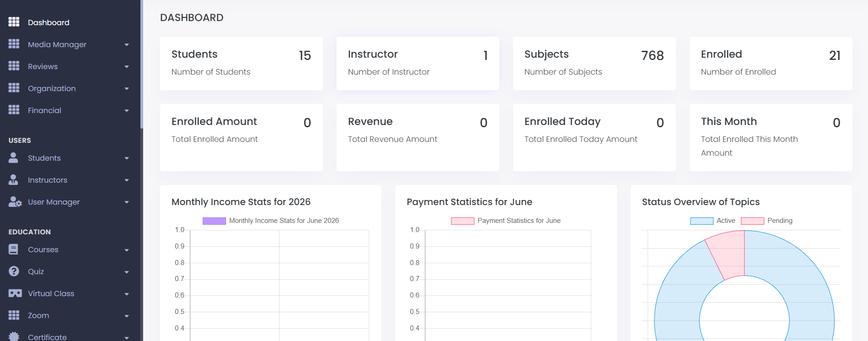Open the Organization menu item
The image size is (868, 341).
(70, 88)
